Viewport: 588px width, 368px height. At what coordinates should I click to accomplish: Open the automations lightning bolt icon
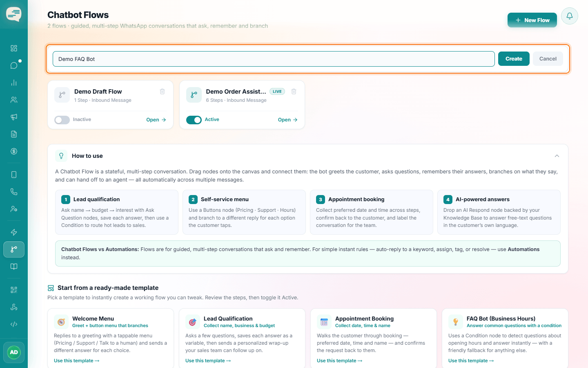pyautogui.click(x=14, y=232)
